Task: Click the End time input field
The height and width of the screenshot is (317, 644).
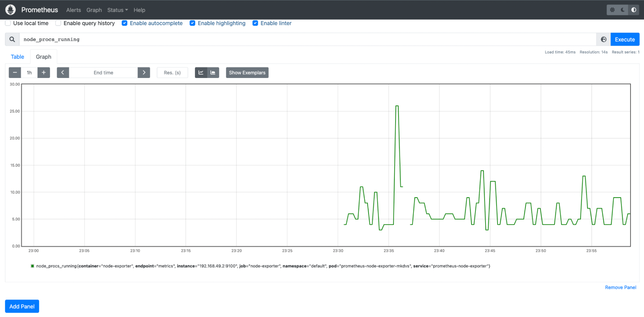Action: pos(103,72)
